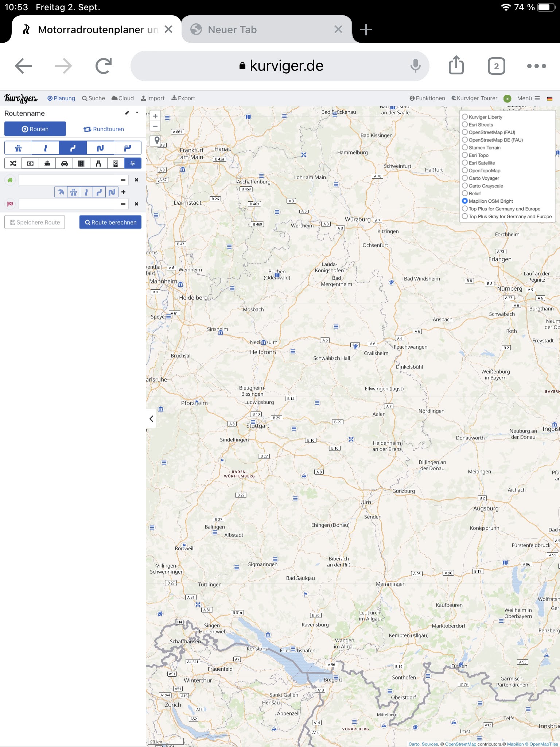Viewport: 560px width, 747px height.
Task: Toggle the avoid toll roads icon
Action: click(30, 163)
